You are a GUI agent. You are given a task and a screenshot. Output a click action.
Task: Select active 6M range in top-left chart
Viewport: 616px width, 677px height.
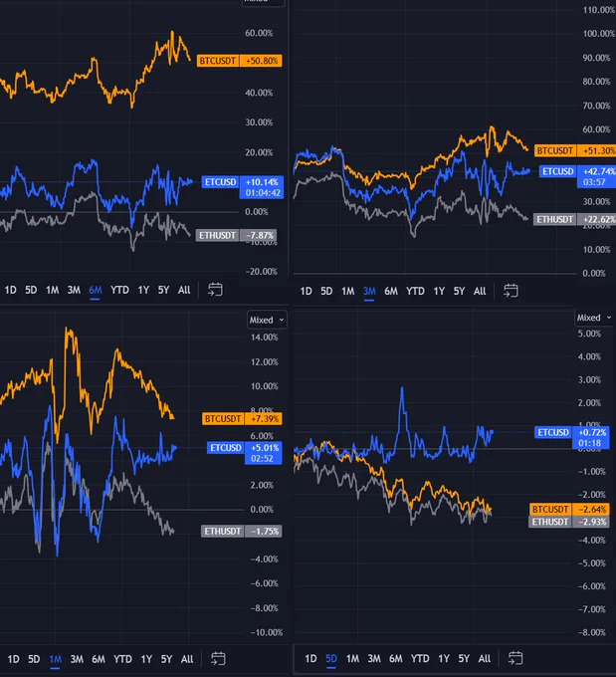click(96, 290)
